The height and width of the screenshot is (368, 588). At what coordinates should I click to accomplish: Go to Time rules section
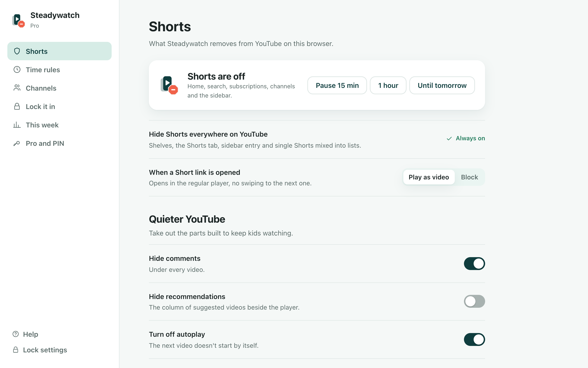coord(59,70)
